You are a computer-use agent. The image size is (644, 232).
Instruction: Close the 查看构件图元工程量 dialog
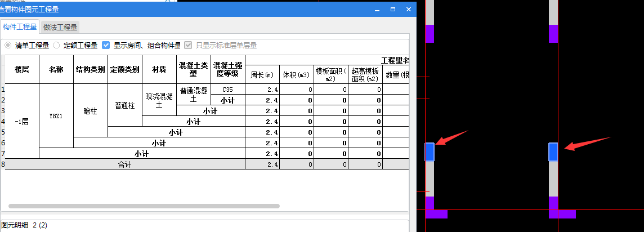(408, 9)
